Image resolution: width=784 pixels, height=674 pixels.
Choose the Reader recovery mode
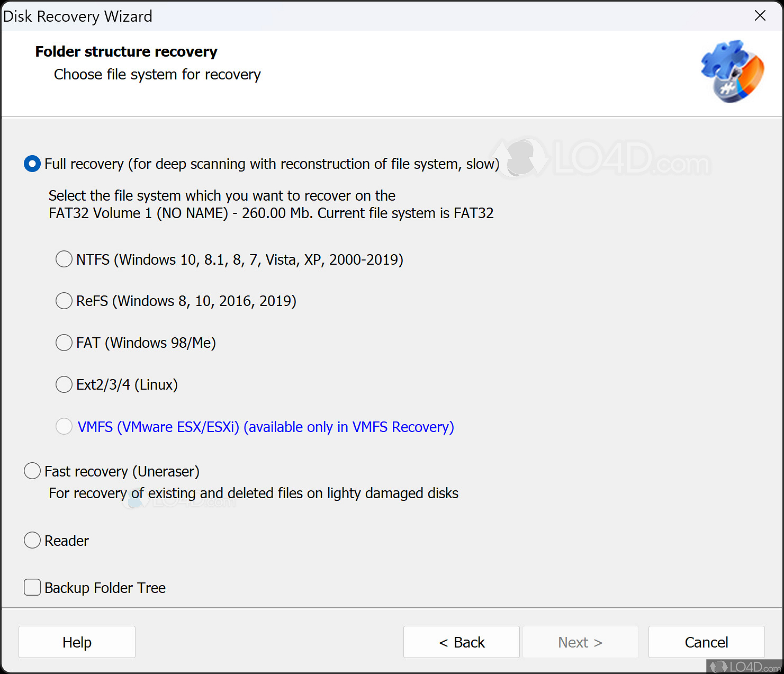coord(32,540)
